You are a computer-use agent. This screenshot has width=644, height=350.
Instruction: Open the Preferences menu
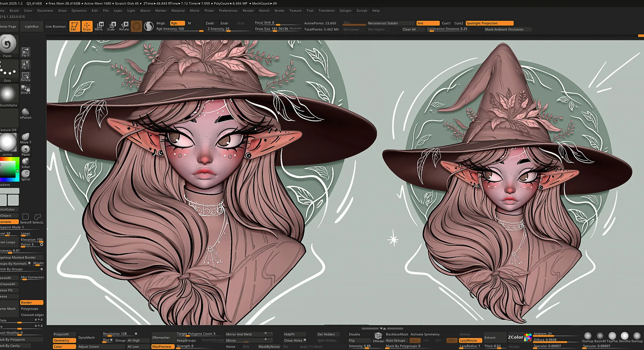[x=228, y=10]
